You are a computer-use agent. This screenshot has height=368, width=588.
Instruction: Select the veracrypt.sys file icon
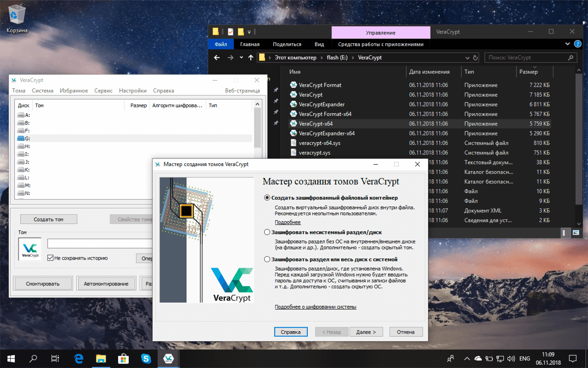[294, 153]
